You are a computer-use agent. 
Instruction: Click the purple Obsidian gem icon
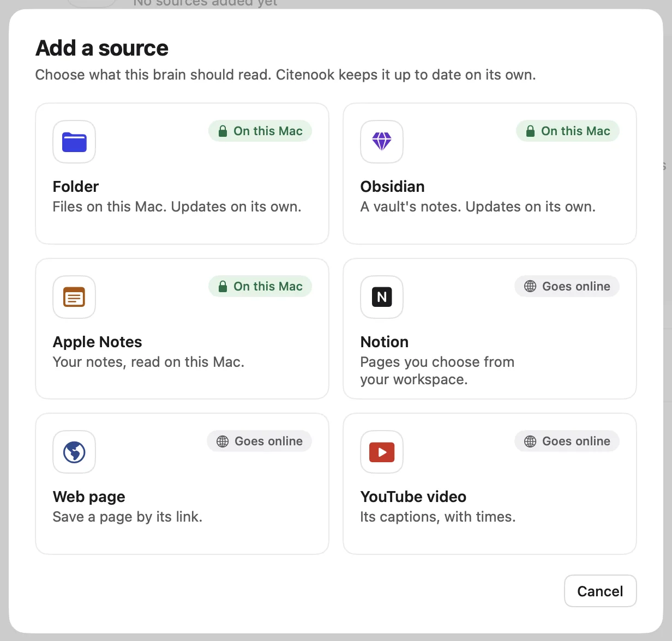[x=382, y=142]
